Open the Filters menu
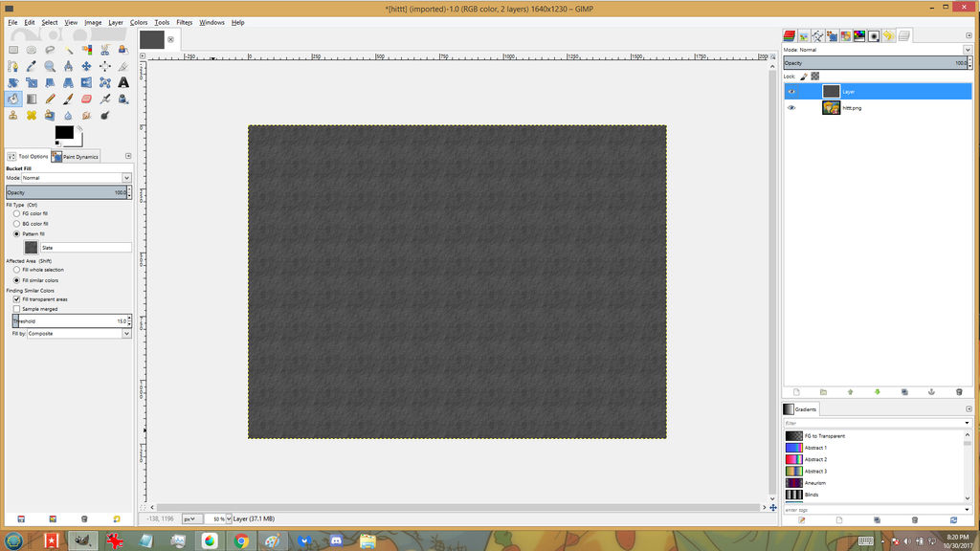This screenshot has width=980, height=551. pyautogui.click(x=185, y=23)
